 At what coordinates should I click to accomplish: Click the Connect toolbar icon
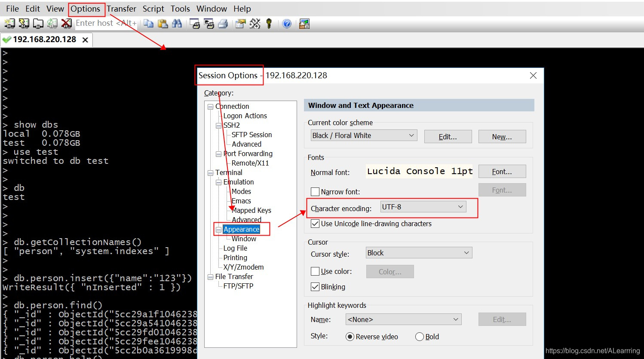point(9,24)
